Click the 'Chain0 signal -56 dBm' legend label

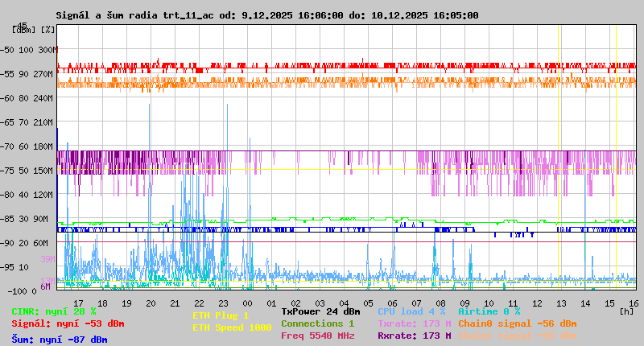pyautogui.click(x=518, y=323)
